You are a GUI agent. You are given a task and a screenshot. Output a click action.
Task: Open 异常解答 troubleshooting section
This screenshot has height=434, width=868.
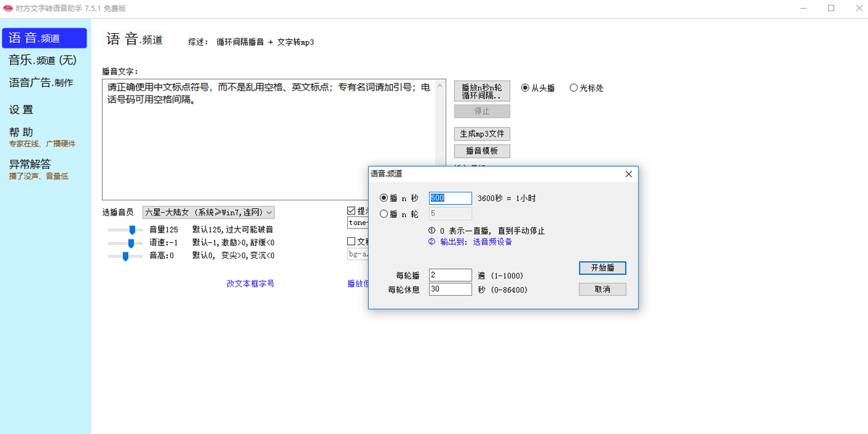[x=30, y=164]
